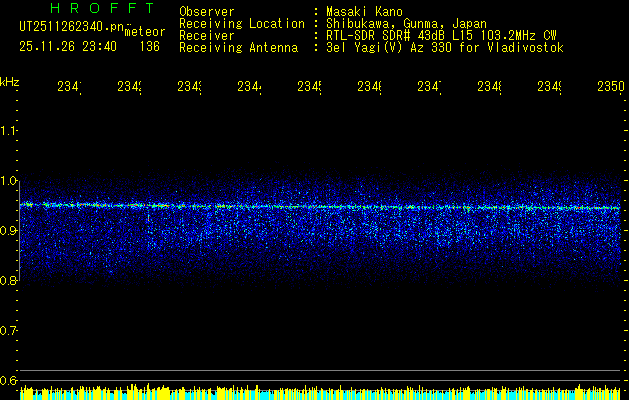Click the 2343 time marker
This screenshot has width=629, height=400.
pyautogui.click(x=189, y=86)
